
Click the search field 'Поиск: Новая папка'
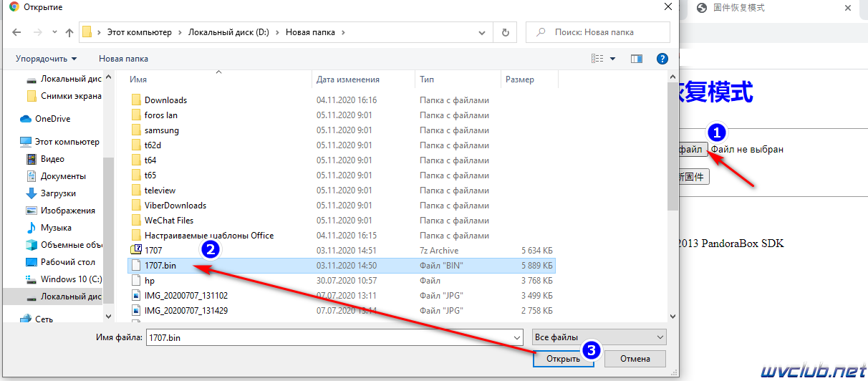pos(598,32)
